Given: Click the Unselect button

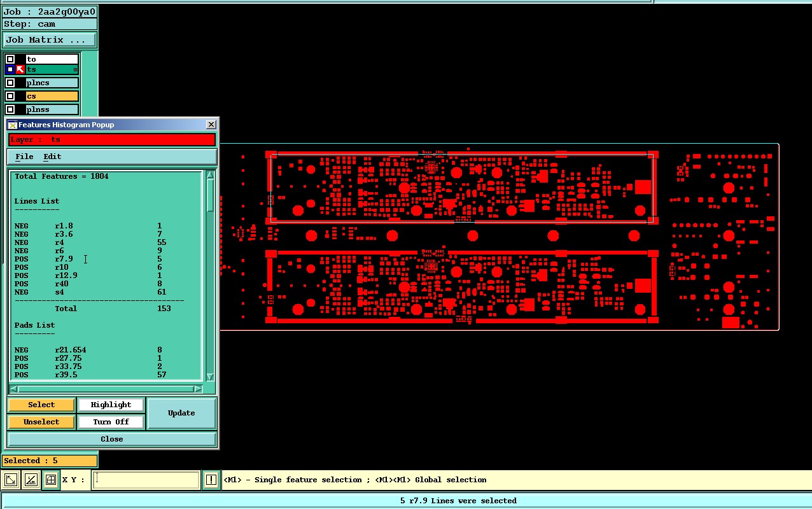Looking at the screenshot, I should click(41, 422).
